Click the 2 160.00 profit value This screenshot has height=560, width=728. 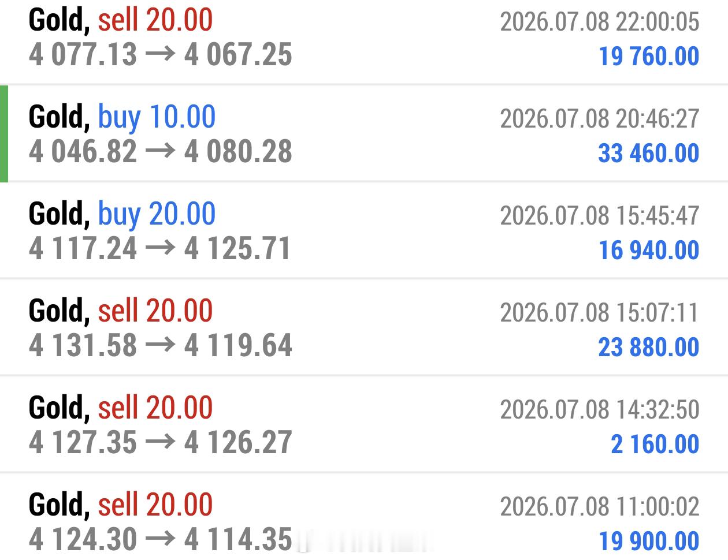coord(655,445)
